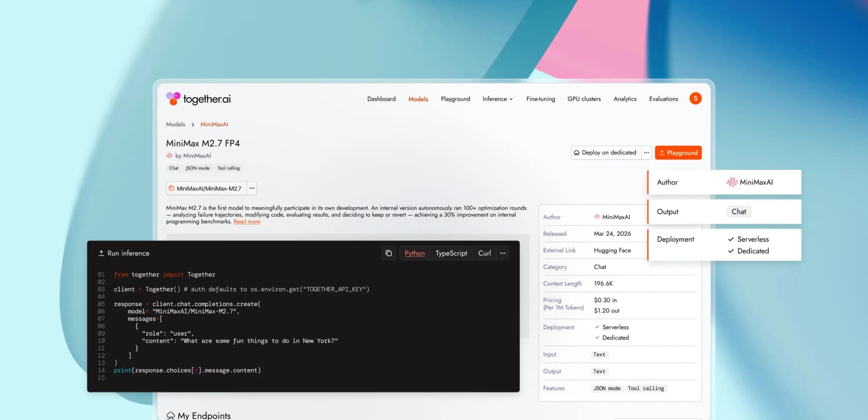
Task: Click Deploy on dedicated button
Action: 606,153
